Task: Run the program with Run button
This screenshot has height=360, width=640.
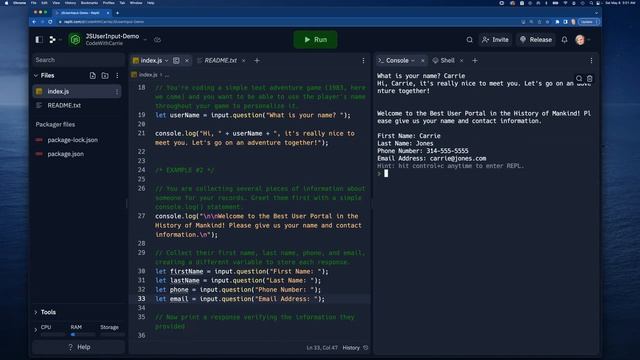Action: pyautogui.click(x=315, y=40)
